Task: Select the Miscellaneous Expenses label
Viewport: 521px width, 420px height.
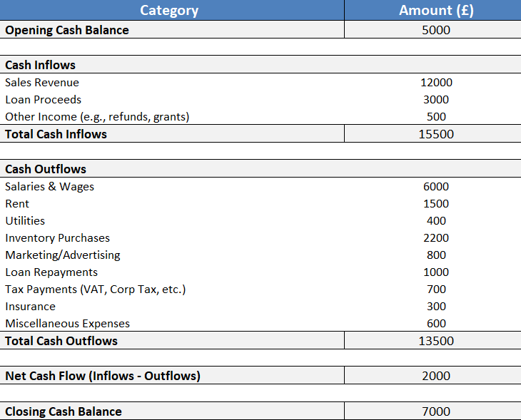Action: click(68, 324)
